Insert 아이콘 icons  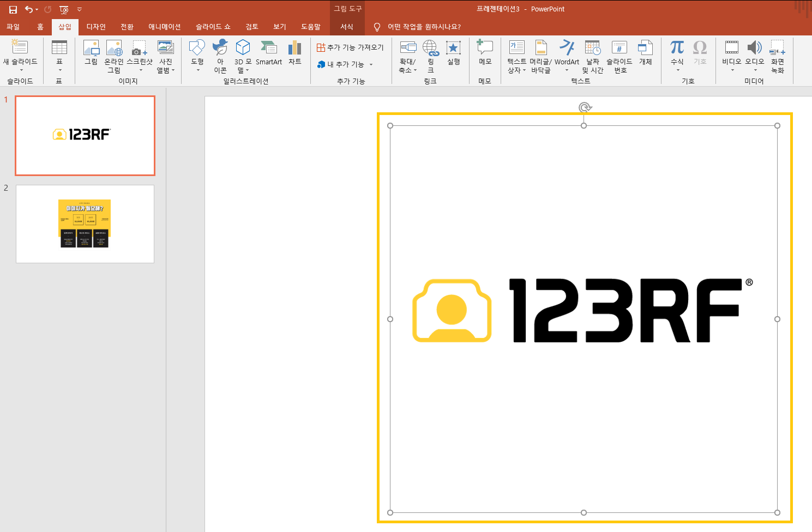220,56
